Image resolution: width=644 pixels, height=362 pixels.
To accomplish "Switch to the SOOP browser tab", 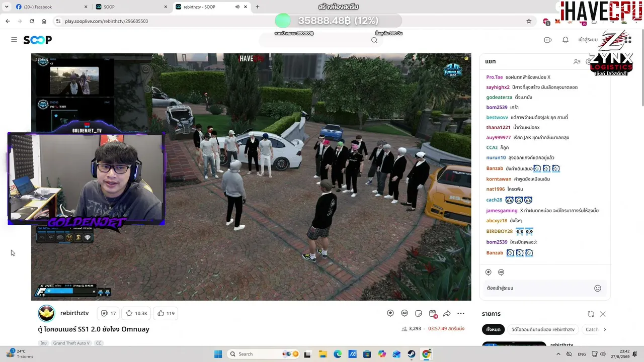I will (x=132, y=7).
